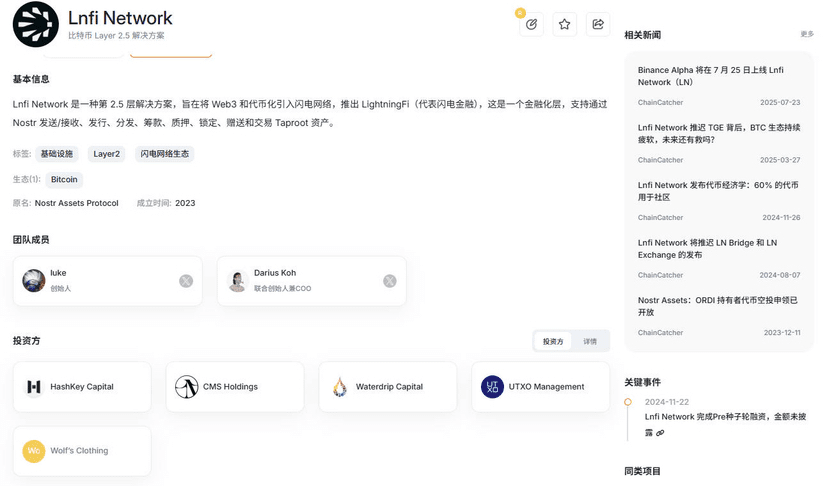The height and width of the screenshot is (486, 829).
Task: Open the Waterdrip Capital investor name
Action: click(389, 387)
